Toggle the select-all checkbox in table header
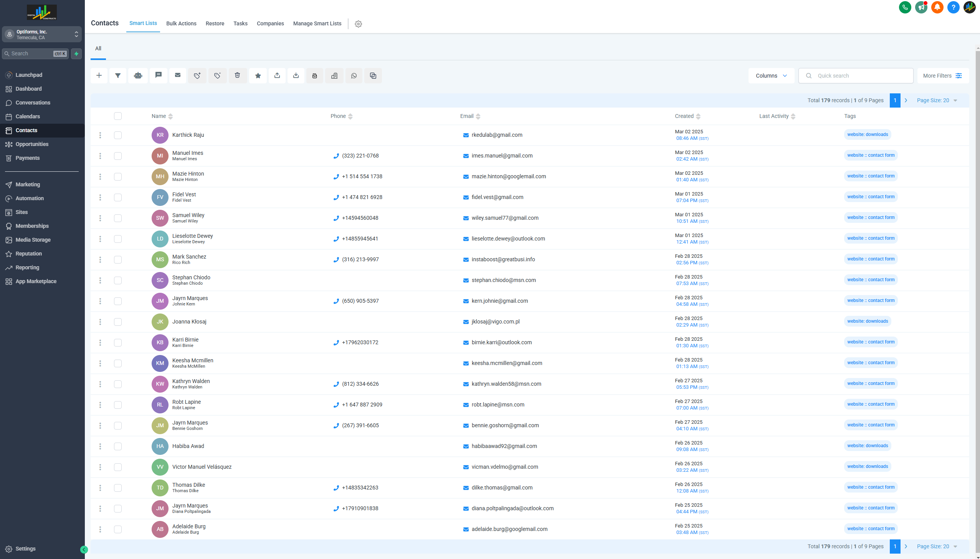Viewport: 980px width, 559px height. tap(118, 116)
